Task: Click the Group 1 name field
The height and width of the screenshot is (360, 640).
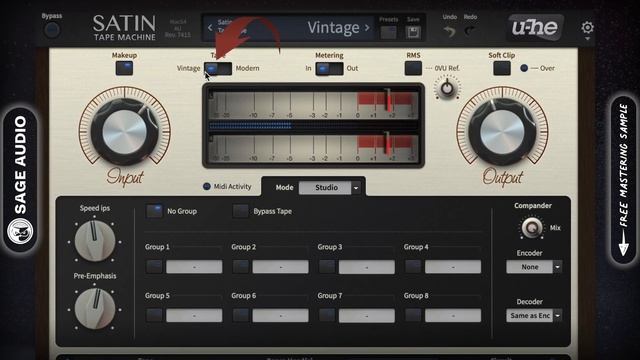Action: click(x=194, y=267)
